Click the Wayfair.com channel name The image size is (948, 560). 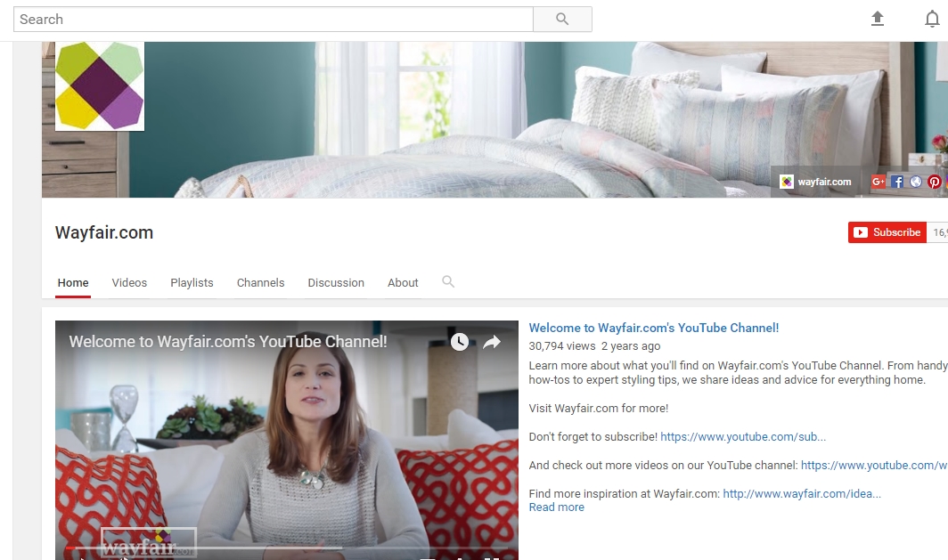(x=104, y=232)
